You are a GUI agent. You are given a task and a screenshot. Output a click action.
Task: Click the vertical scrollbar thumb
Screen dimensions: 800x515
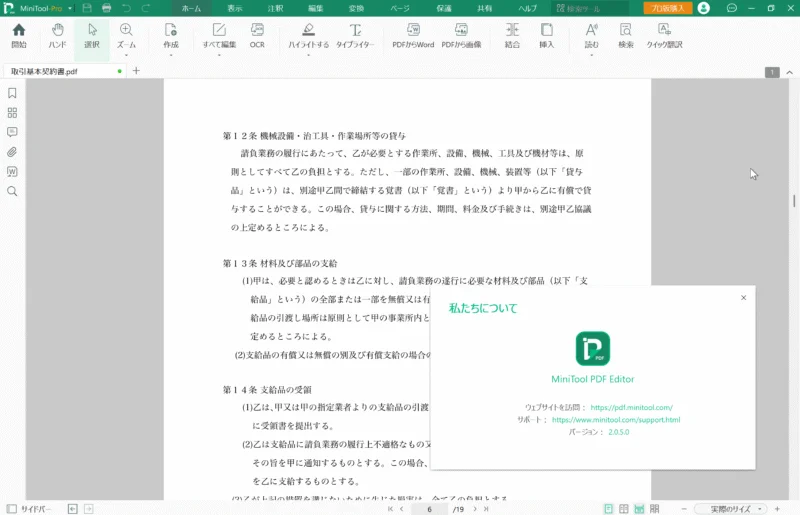click(x=794, y=201)
